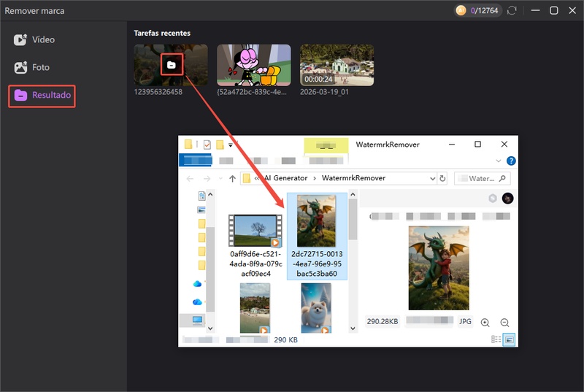Refresh credits using the sync icon

pyautogui.click(x=512, y=10)
